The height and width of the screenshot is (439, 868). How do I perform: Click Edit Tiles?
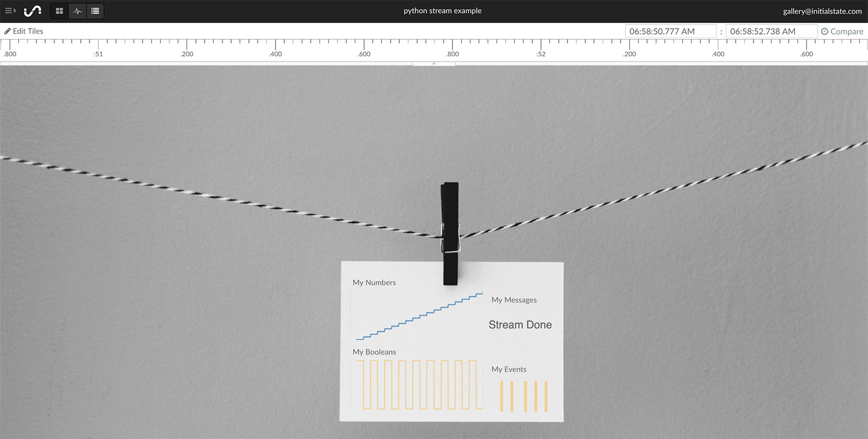click(x=24, y=31)
